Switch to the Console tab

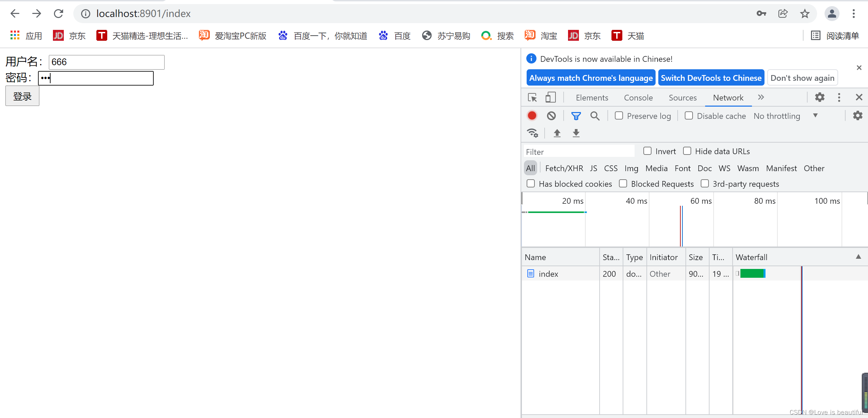638,98
